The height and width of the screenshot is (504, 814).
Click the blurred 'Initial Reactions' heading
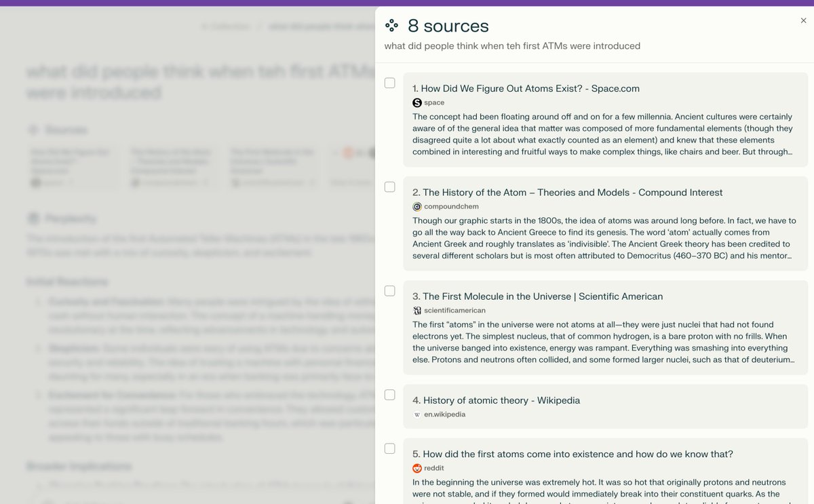click(x=67, y=282)
